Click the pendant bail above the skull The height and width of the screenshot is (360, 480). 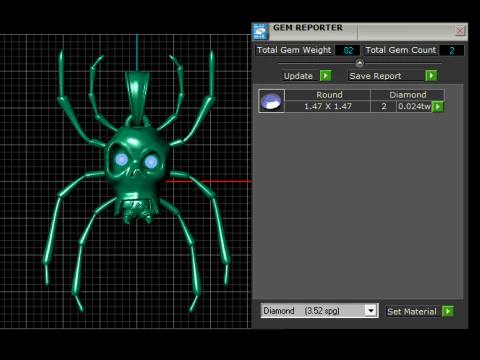tap(137, 97)
